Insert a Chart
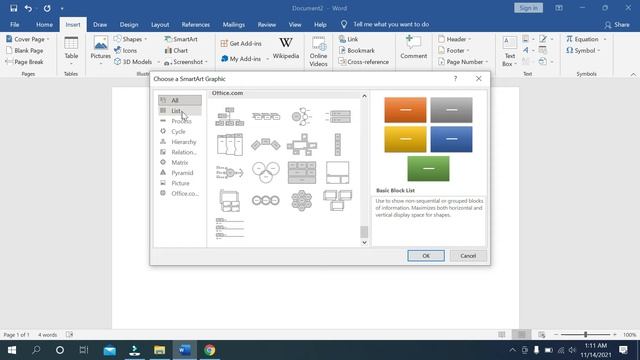 point(176,51)
